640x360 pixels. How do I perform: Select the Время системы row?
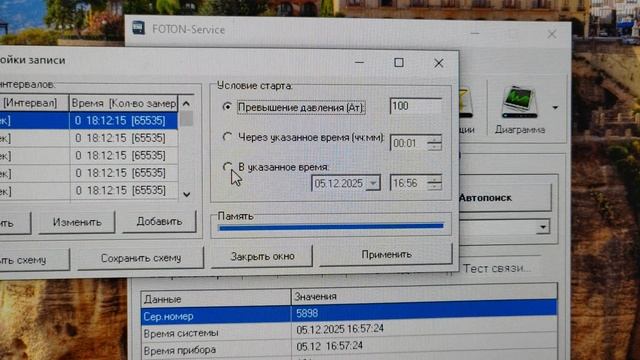(349, 331)
